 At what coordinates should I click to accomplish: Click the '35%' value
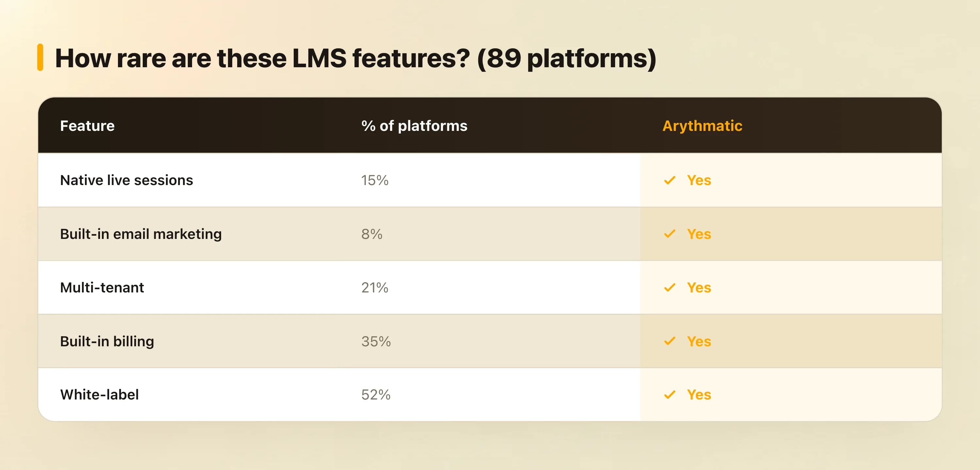pyautogui.click(x=376, y=341)
